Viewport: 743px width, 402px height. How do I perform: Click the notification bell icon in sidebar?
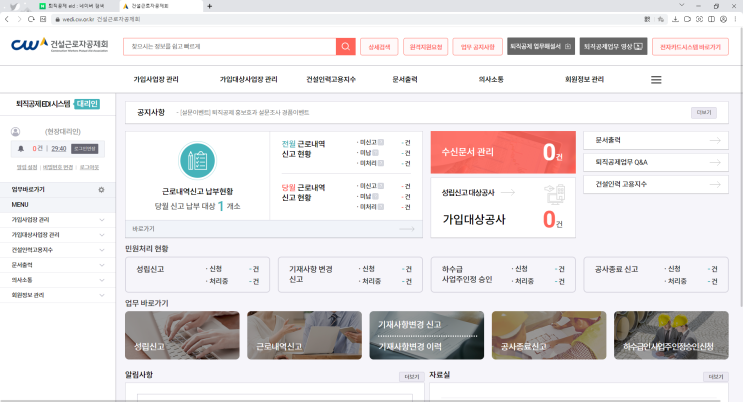pos(21,148)
